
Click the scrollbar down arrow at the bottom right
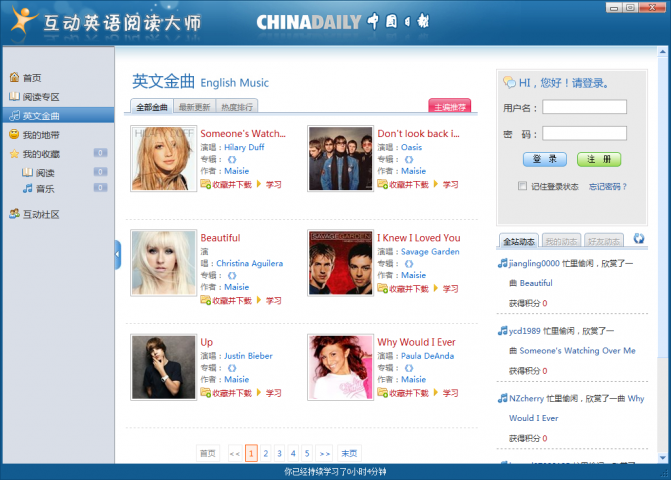[x=662, y=458]
